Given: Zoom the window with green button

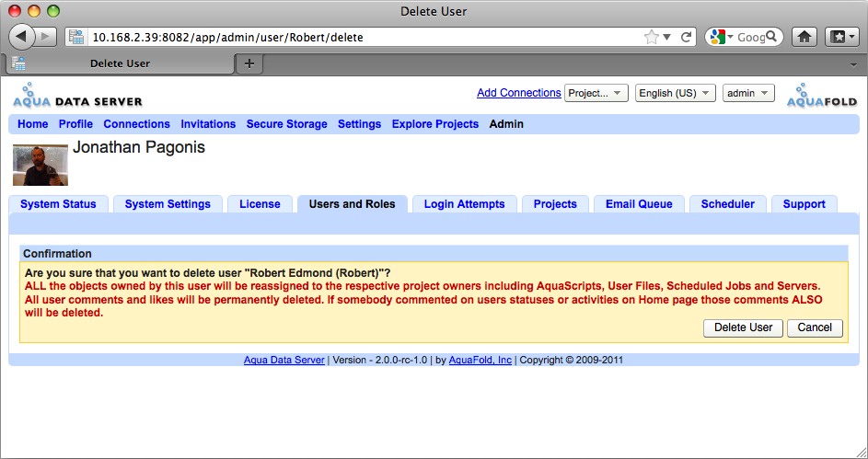Looking at the screenshot, I should point(53,10).
